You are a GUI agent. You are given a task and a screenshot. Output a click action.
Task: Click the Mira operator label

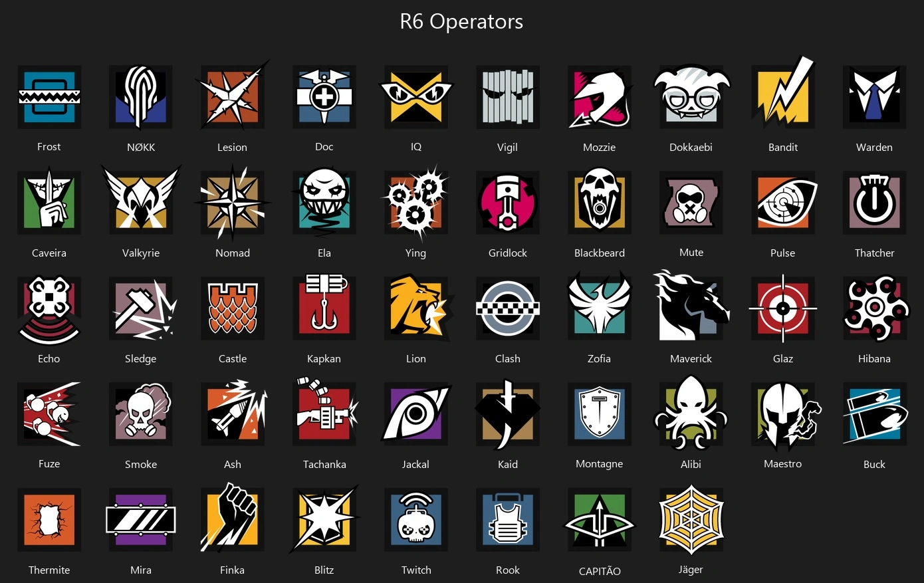point(141,570)
